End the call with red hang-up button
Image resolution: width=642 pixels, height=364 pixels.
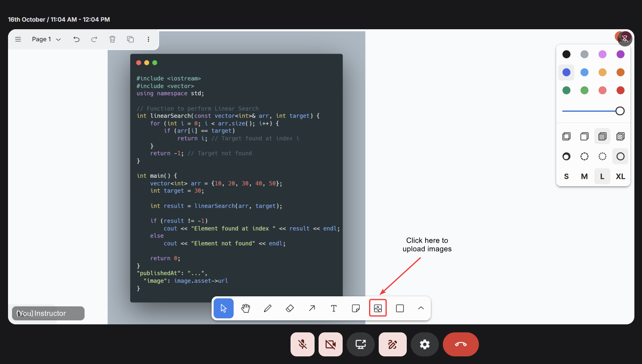[x=460, y=344]
